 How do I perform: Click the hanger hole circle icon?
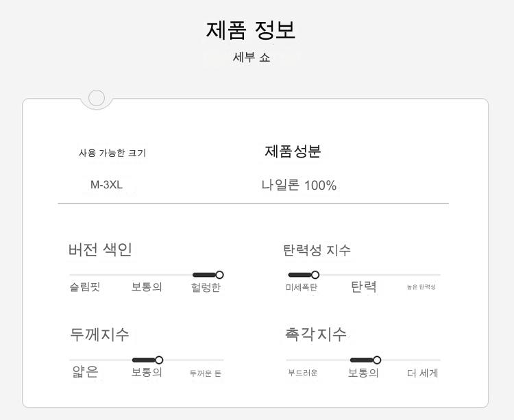97,98
